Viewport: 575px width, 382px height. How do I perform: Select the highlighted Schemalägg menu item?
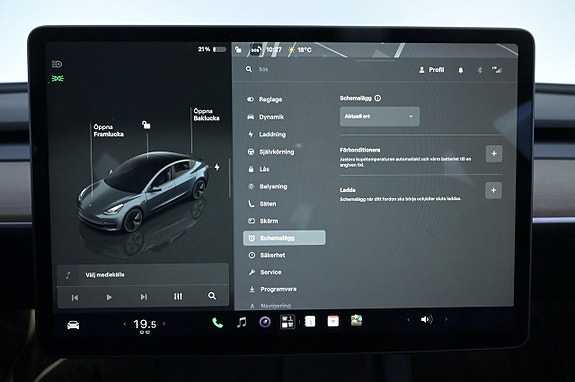point(284,238)
